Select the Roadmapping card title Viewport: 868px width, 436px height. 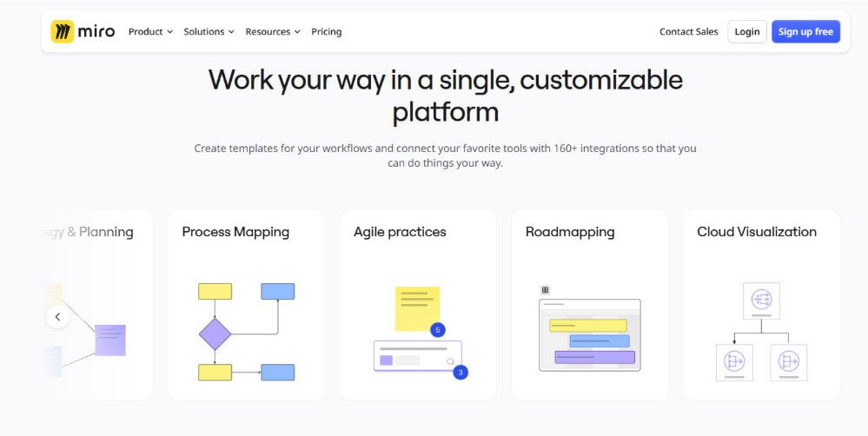(x=570, y=232)
